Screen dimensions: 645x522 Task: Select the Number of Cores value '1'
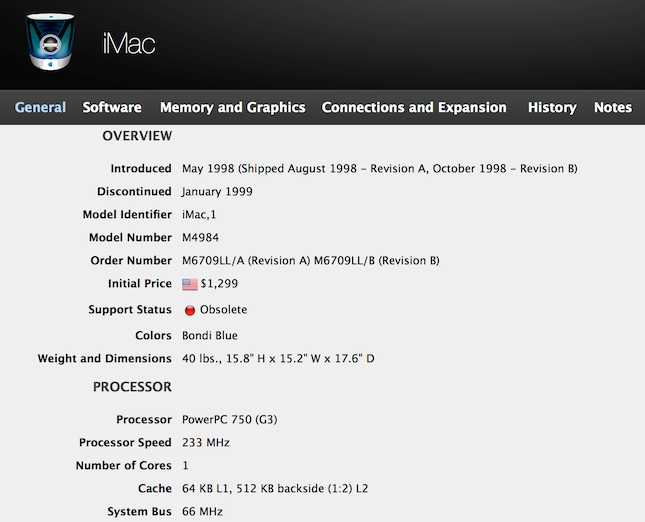click(186, 466)
